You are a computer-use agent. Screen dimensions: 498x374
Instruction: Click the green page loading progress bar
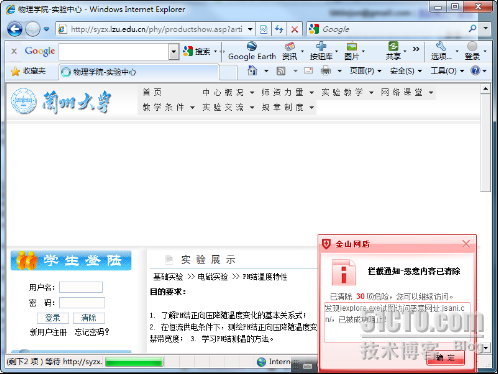click(134, 362)
